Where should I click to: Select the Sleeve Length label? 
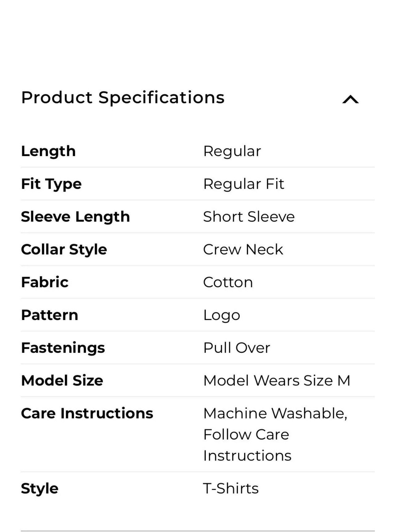(x=75, y=217)
